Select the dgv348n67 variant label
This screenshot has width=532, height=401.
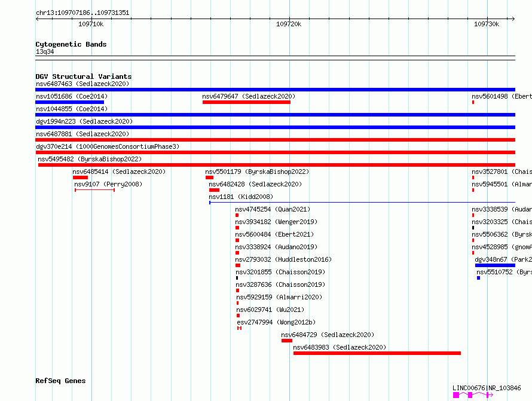(x=503, y=259)
